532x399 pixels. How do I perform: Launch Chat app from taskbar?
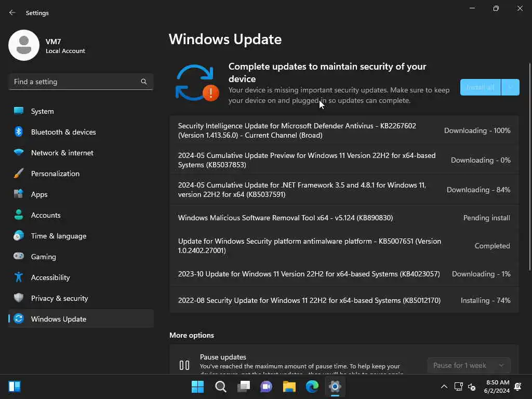click(267, 387)
